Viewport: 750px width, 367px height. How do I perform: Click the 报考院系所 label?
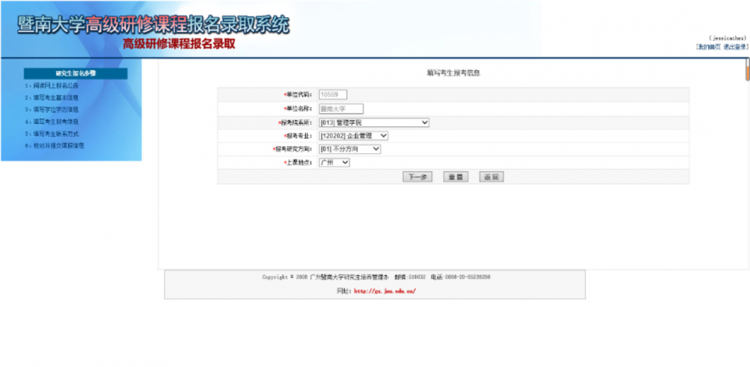point(295,122)
